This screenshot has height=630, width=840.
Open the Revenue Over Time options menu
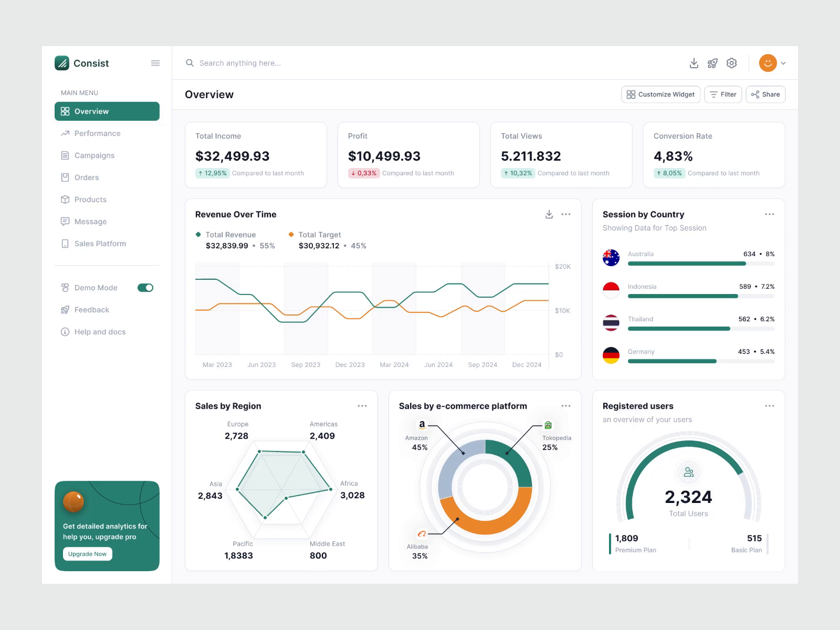click(566, 214)
